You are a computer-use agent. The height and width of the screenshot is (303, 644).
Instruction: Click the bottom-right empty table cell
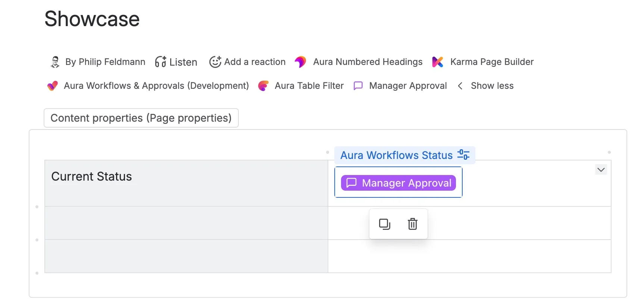[x=469, y=256]
